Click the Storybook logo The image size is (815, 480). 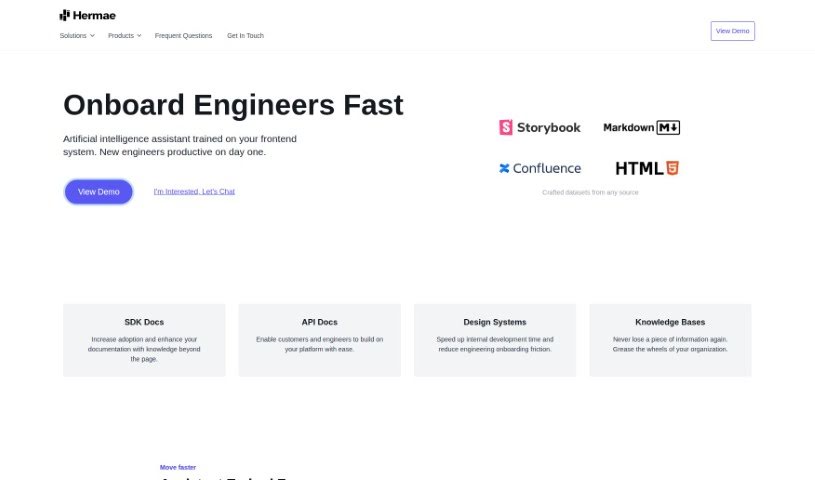coord(540,127)
